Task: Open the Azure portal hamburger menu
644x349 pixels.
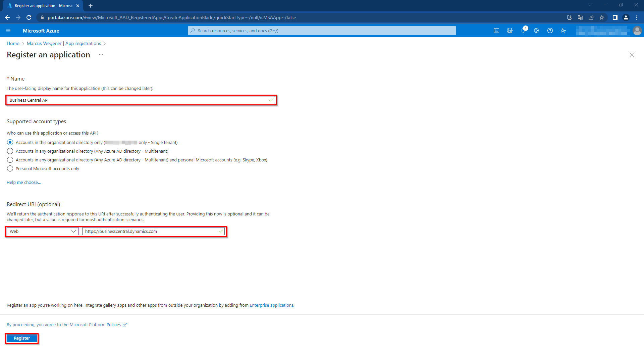Action: pos(8,31)
